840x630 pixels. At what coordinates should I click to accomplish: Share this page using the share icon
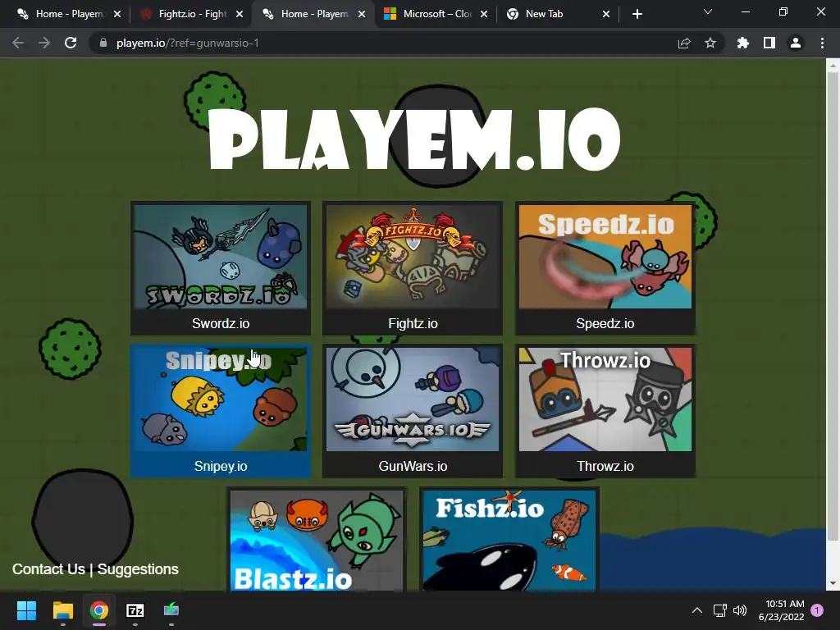684,43
